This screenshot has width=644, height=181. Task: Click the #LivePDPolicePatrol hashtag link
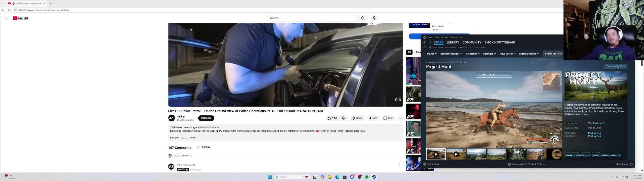pos(209,127)
